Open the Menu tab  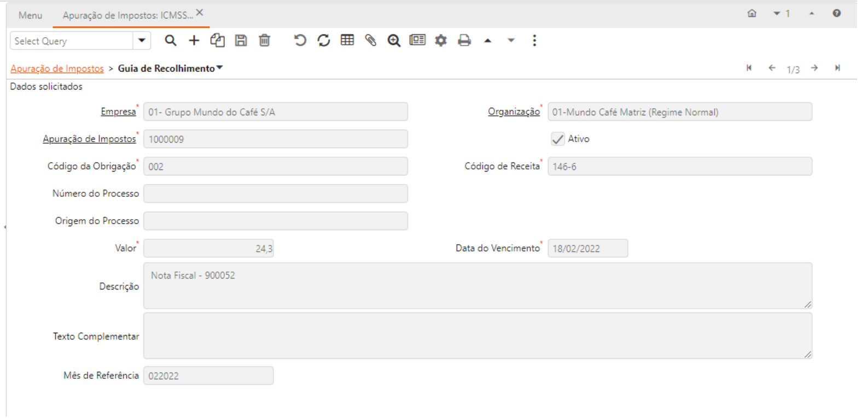pyautogui.click(x=30, y=15)
